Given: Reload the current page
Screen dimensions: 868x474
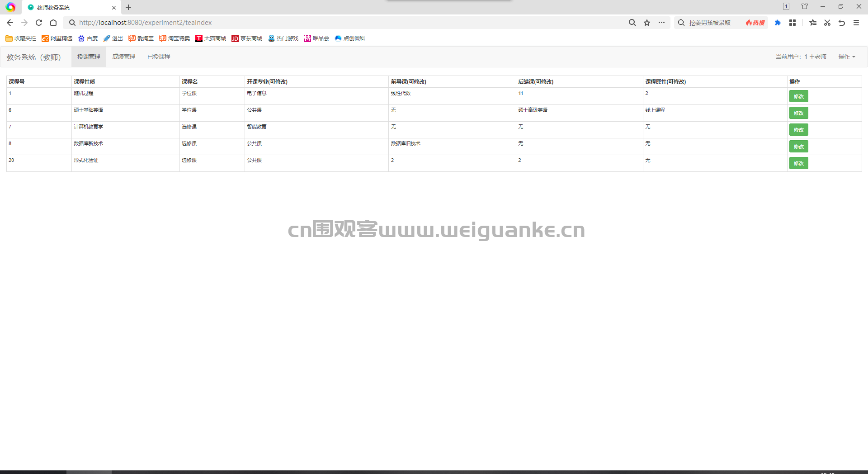Looking at the screenshot, I should pos(39,23).
